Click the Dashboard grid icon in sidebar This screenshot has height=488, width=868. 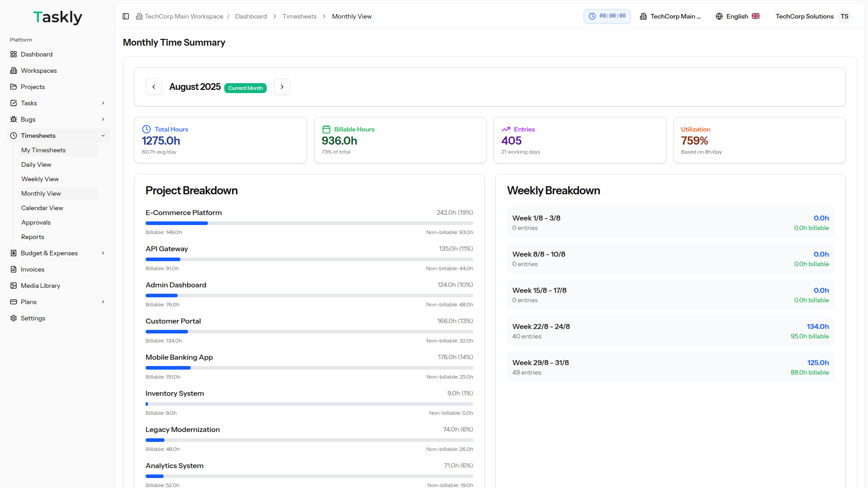click(14, 54)
